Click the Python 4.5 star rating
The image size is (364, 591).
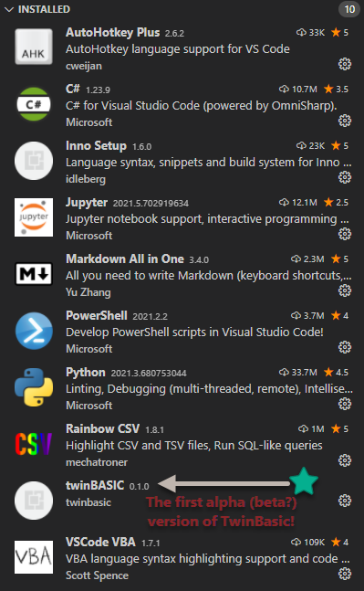tap(336, 372)
